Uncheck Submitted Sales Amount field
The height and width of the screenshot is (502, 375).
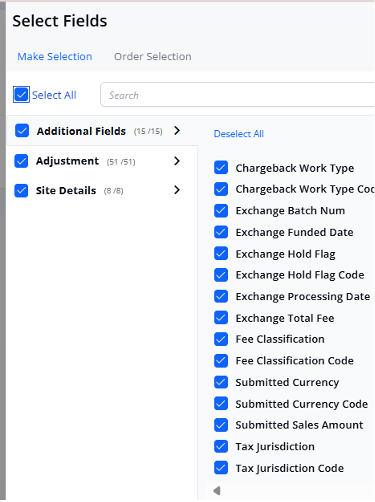coord(221,425)
